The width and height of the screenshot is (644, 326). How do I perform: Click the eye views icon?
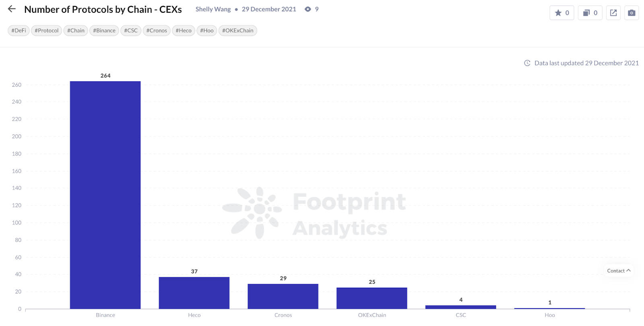pos(308,9)
